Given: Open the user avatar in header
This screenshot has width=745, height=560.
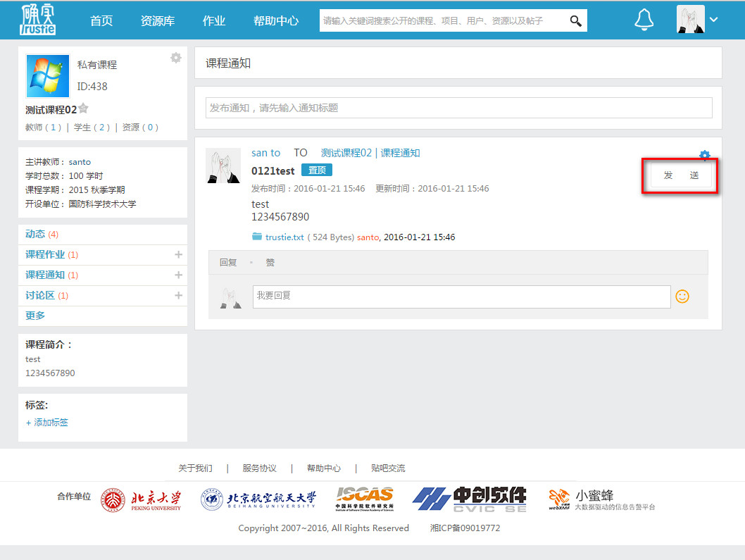Looking at the screenshot, I should click(x=690, y=20).
